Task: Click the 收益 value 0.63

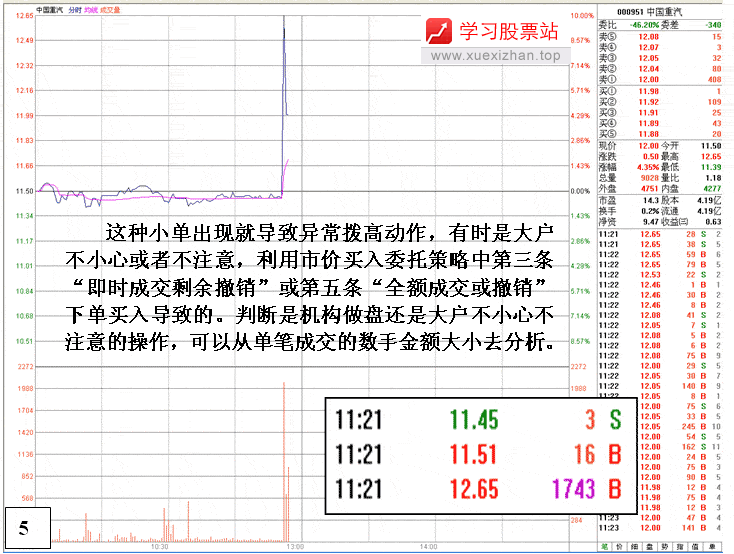Action: click(713, 222)
